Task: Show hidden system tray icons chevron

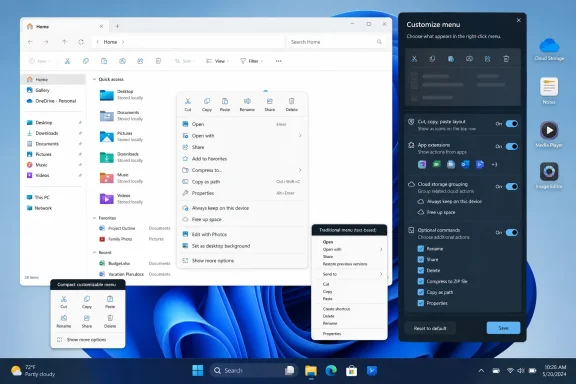Action: [481, 370]
